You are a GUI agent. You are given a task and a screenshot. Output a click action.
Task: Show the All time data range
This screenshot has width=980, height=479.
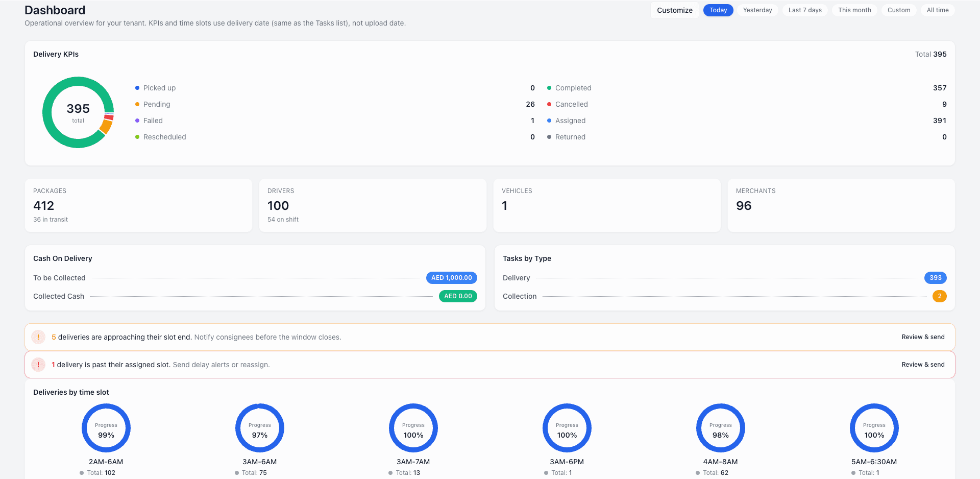(938, 10)
